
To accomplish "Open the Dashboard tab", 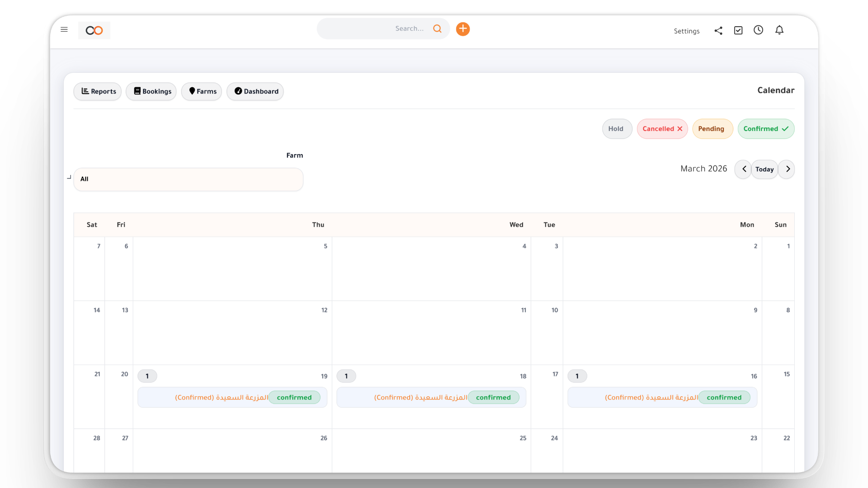I will (255, 91).
